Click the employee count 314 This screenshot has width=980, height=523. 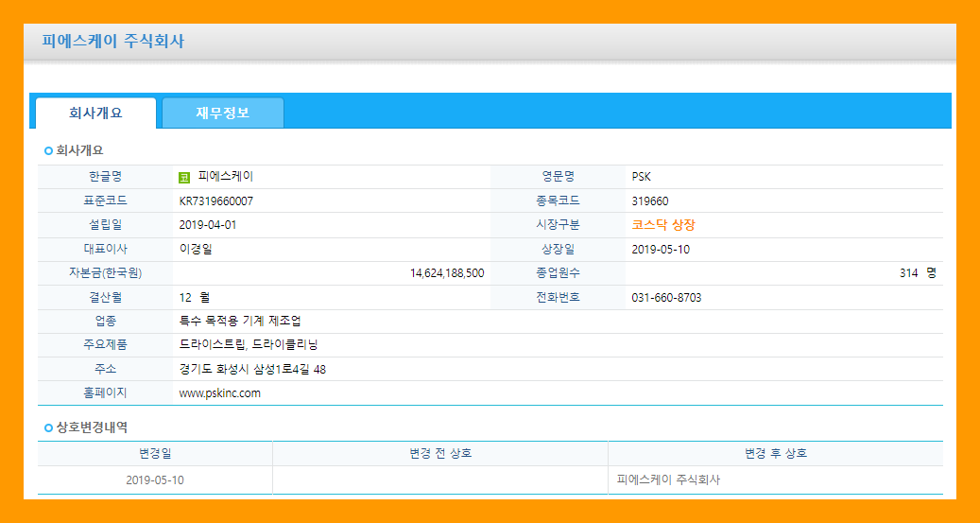point(909,273)
